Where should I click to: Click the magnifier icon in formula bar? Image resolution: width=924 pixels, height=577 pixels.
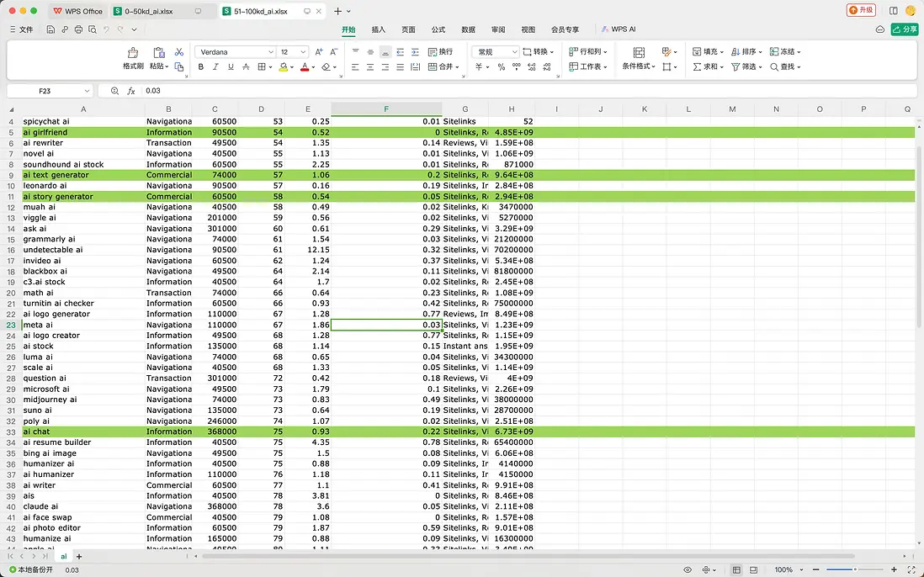tap(114, 91)
